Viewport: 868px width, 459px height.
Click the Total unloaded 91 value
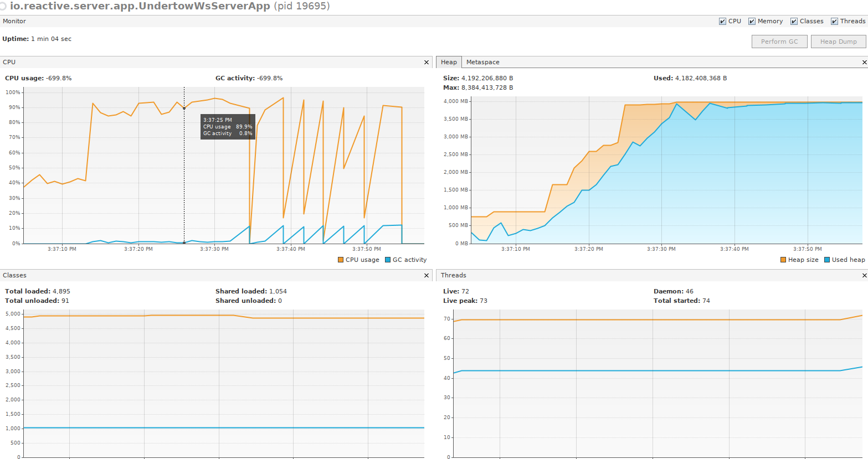tap(65, 301)
